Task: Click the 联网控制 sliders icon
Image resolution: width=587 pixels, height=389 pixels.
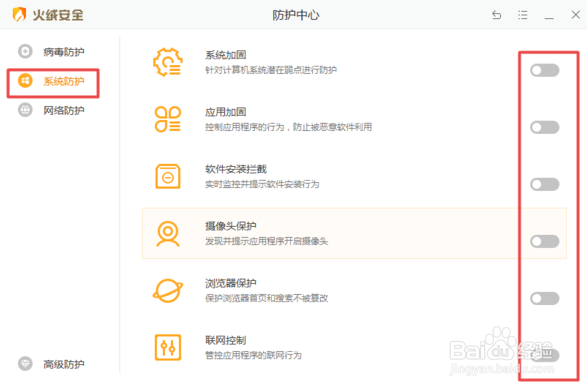Action: [168, 347]
